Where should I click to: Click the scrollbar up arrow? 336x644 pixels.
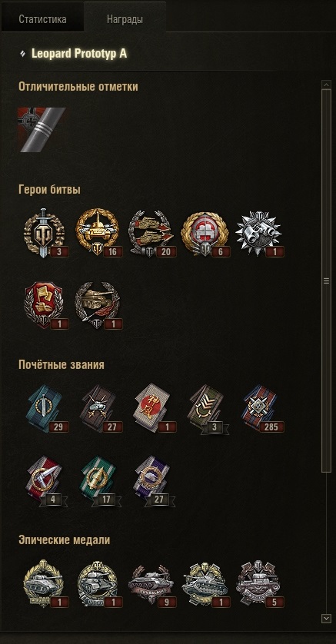click(326, 85)
